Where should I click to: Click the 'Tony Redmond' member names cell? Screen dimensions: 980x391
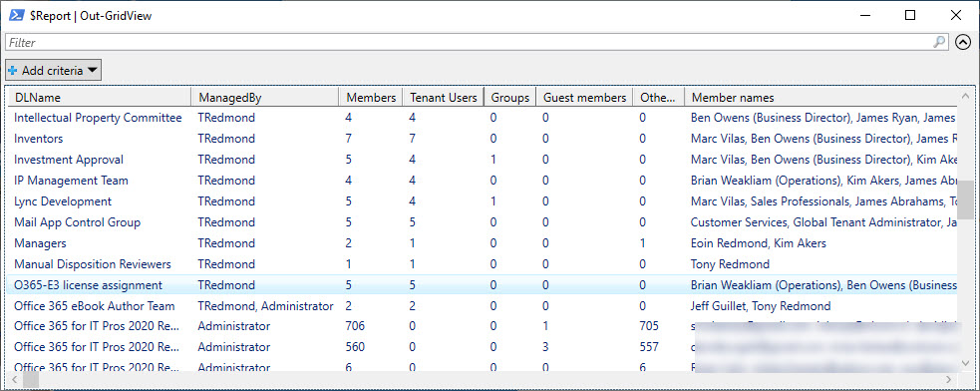click(730, 264)
